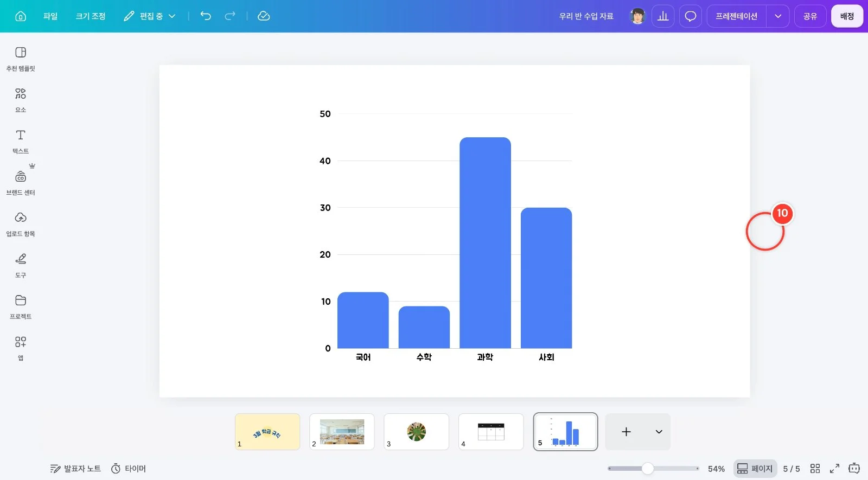
Task: Open the assistant robot icon
Action: pyautogui.click(x=854, y=468)
